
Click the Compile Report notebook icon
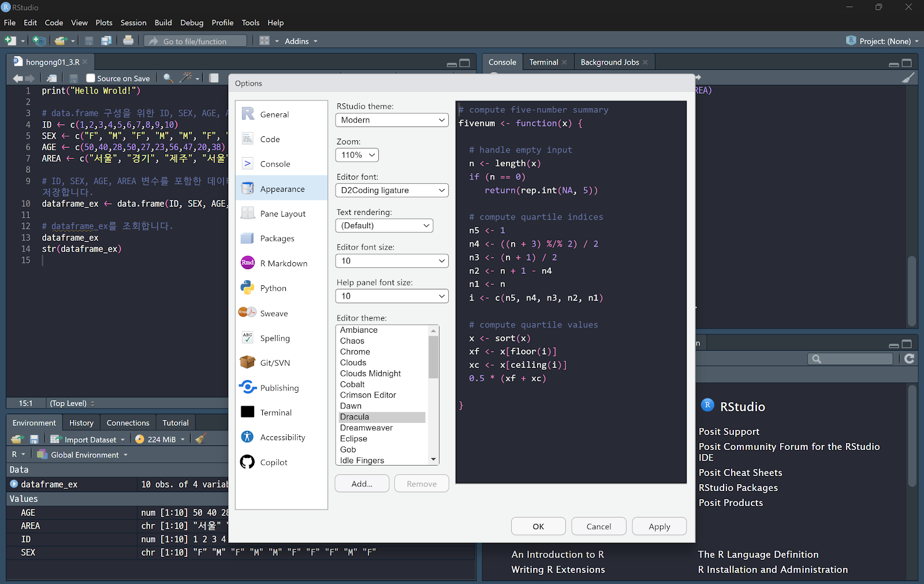214,78
